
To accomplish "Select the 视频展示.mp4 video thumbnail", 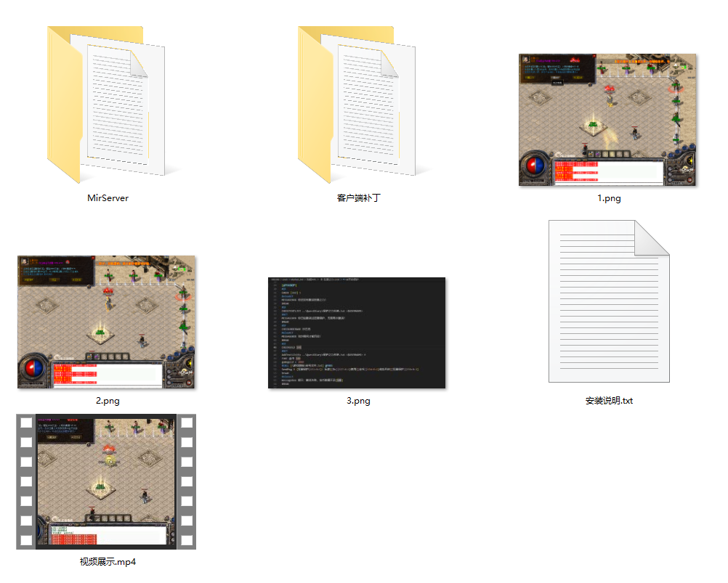I will (x=106, y=482).
